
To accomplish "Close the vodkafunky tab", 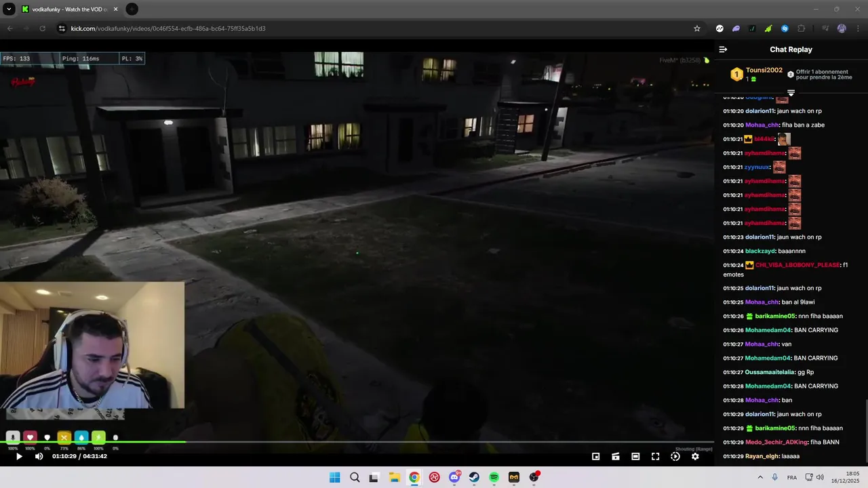I will [x=115, y=9].
